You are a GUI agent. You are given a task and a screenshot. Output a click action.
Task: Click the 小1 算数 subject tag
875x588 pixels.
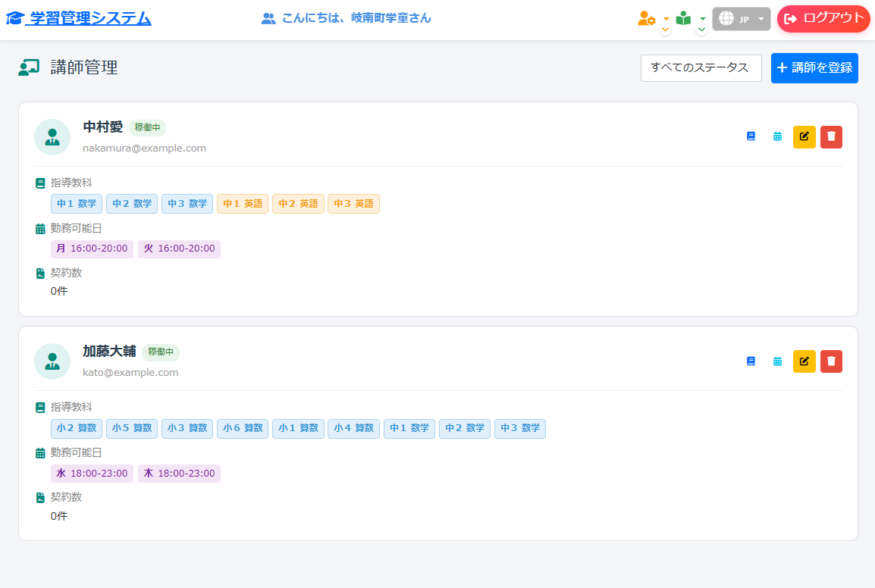(298, 428)
